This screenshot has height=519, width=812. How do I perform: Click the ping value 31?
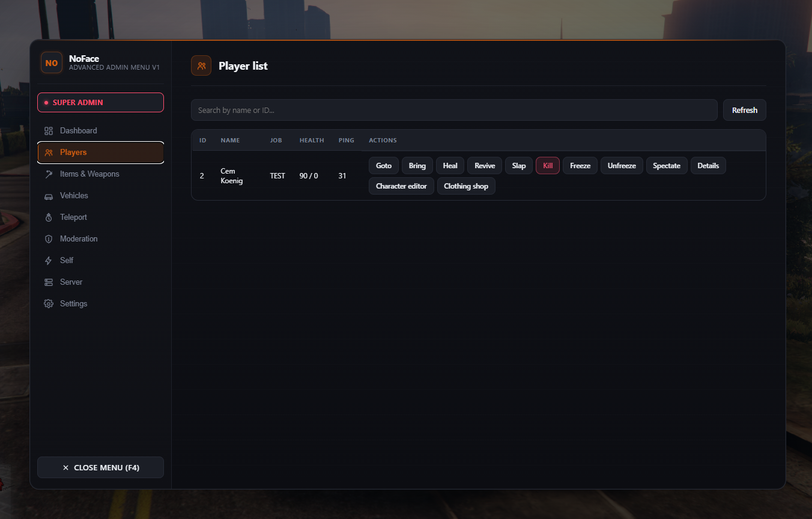pos(342,176)
